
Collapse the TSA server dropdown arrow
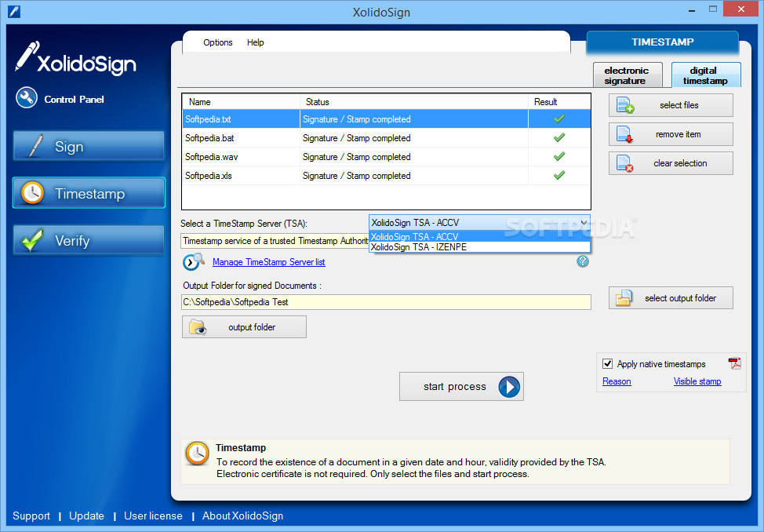coord(584,222)
